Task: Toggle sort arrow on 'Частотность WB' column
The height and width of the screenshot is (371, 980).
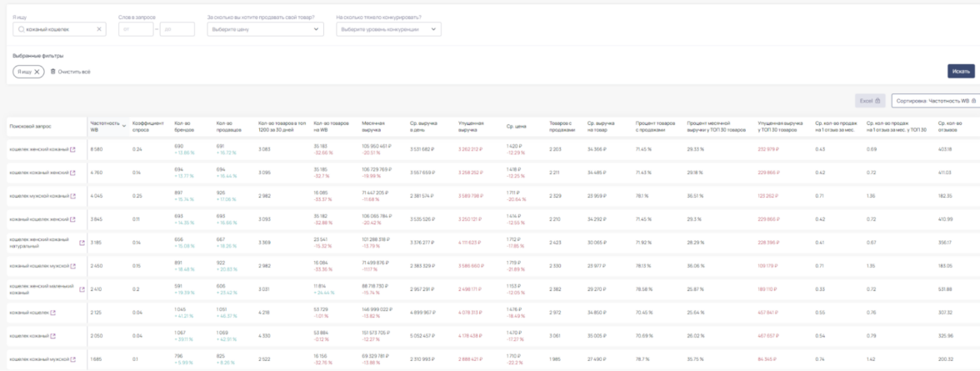Action: pos(125,126)
